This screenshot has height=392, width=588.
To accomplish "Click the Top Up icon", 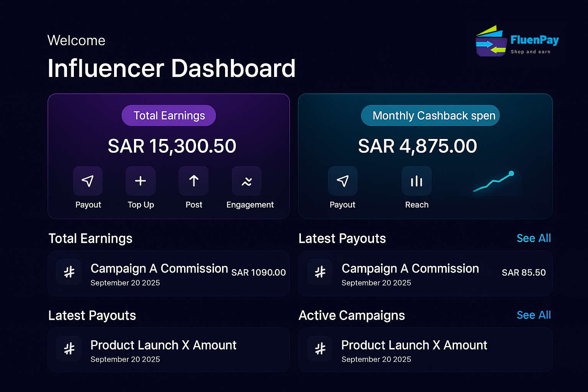I will click(x=140, y=181).
